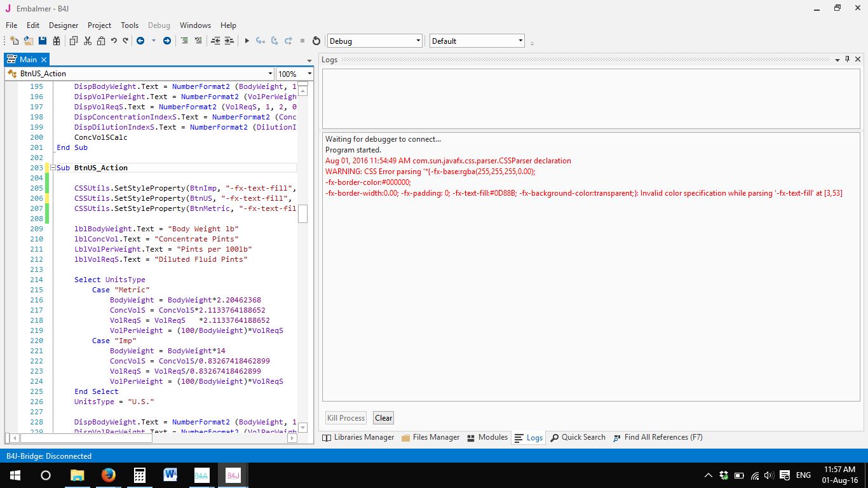Open the Quick Search tab
This screenshot has width=868, height=488.
click(x=578, y=437)
